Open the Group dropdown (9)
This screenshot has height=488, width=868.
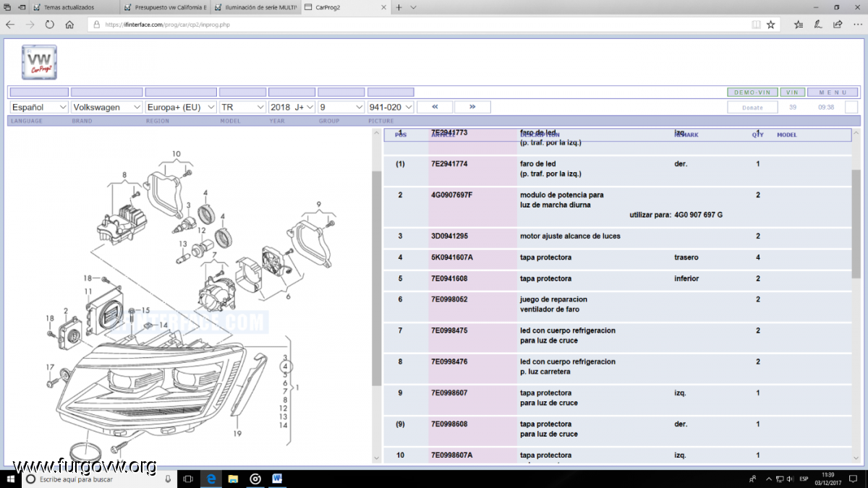tap(341, 107)
